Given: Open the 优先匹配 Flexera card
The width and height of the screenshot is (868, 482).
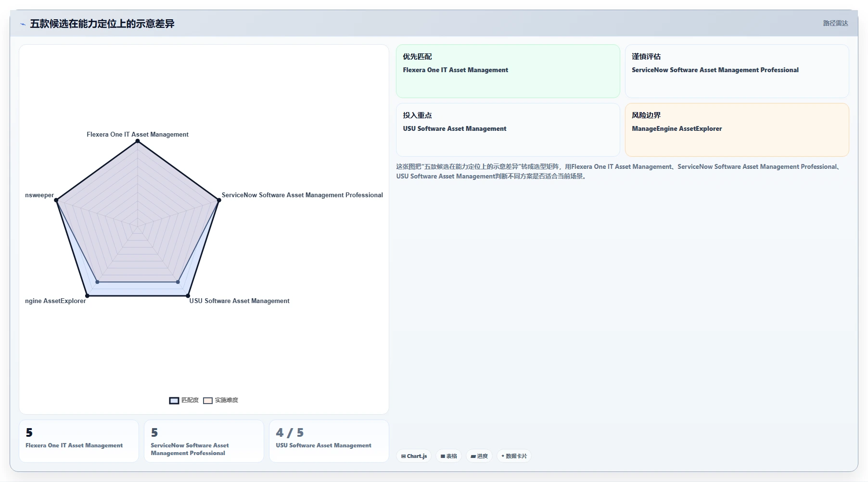Looking at the screenshot, I should pyautogui.click(x=508, y=71).
